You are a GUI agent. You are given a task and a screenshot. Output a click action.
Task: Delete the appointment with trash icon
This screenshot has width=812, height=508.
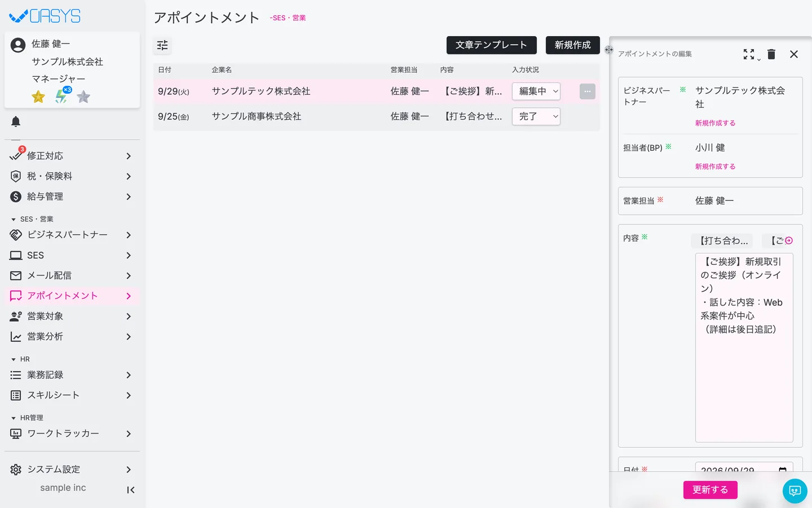pos(771,54)
